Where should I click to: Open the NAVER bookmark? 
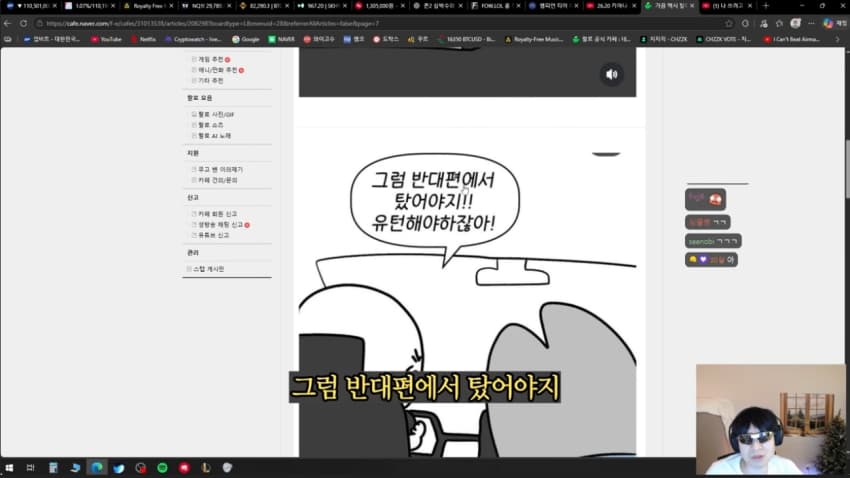click(281, 39)
